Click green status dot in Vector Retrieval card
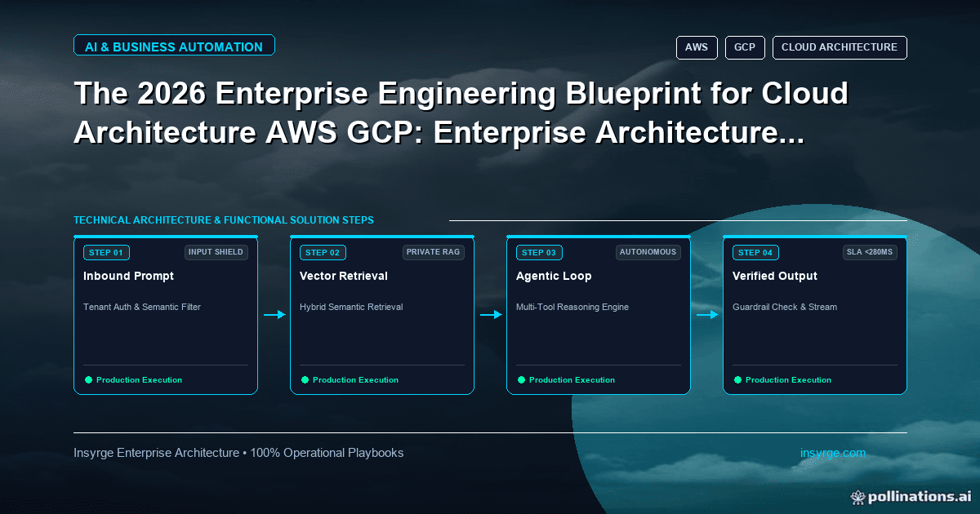The height and width of the screenshot is (514, 980). coord(305,380)
